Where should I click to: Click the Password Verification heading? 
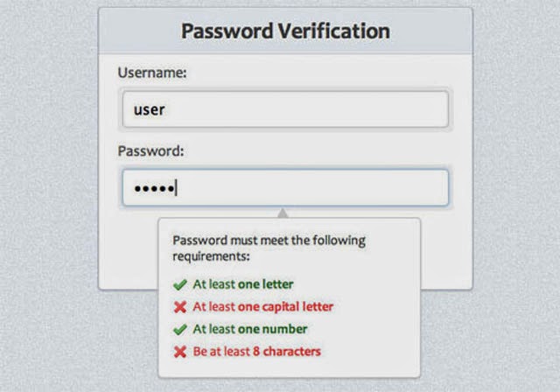click(x=286, y=31)
